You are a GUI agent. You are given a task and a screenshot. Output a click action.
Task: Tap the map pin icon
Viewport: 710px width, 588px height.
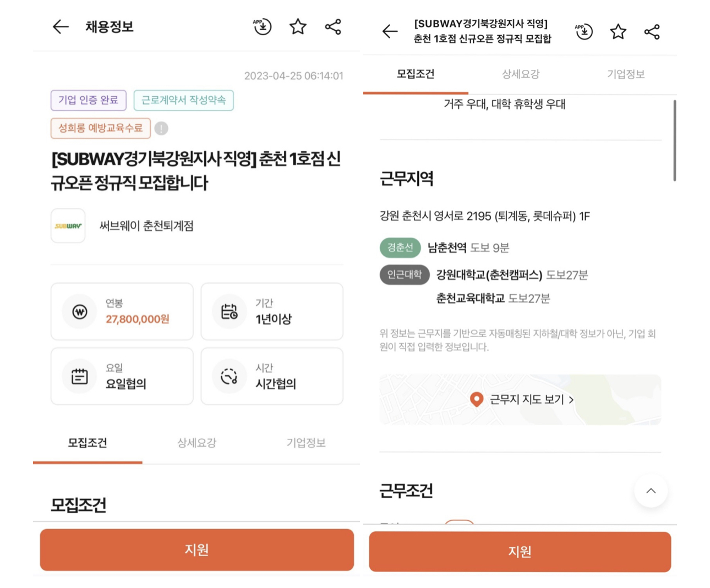(x=477, y=400)
